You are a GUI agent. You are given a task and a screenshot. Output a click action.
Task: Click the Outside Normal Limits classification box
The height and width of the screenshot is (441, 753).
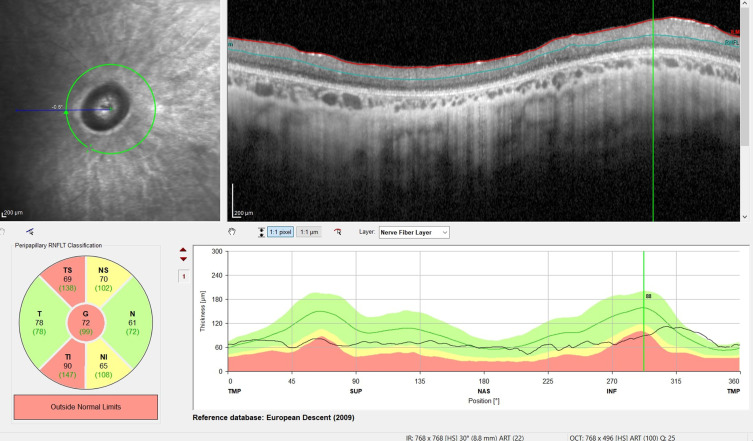[85, 407]
